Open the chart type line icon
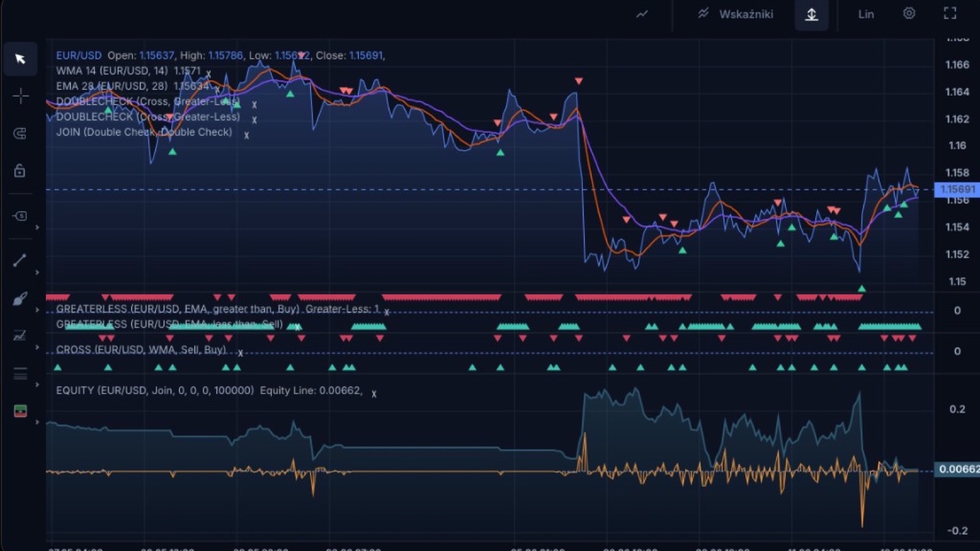This screenshot has height=551, width=980. pyautogui.click(x=642, y=14)
